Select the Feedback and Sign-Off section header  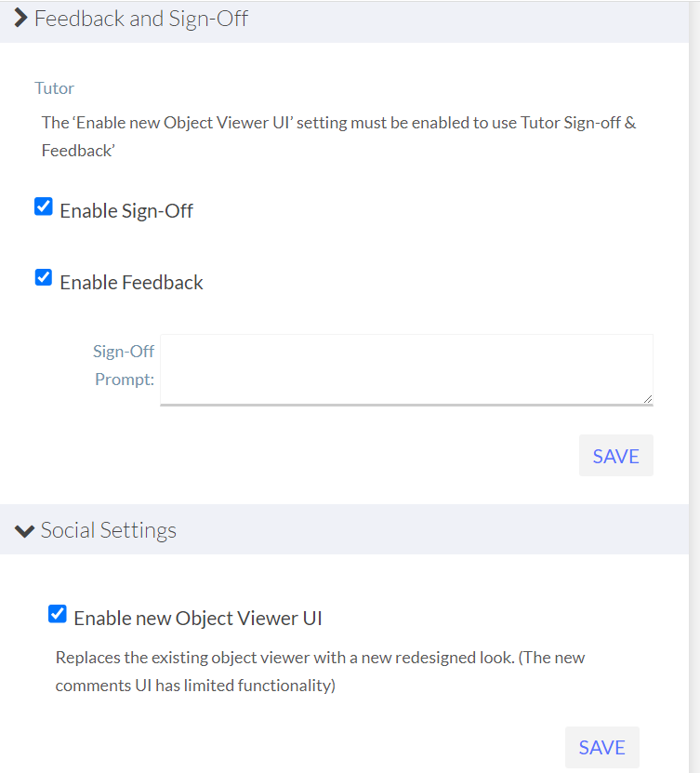coord(141,18)
